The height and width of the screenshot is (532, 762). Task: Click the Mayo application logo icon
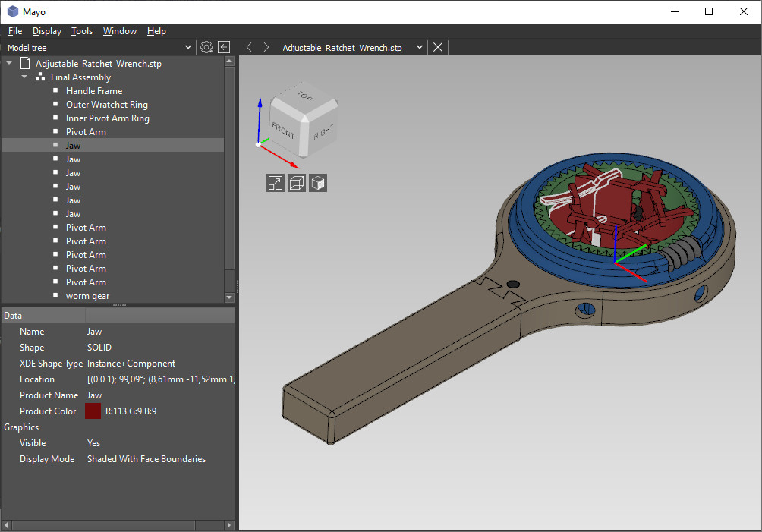pos(13,11)
